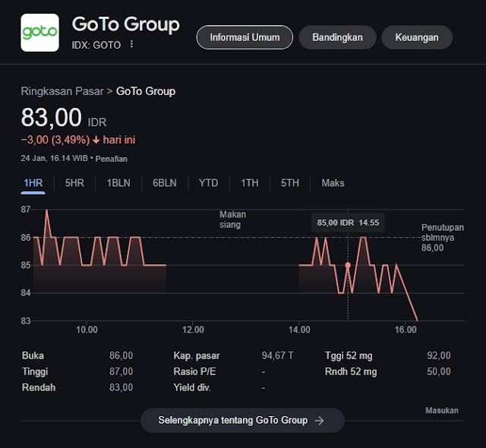Screen dimensions: 486x448
Task: Click the 83 price axis label
Action: [26, 321]
